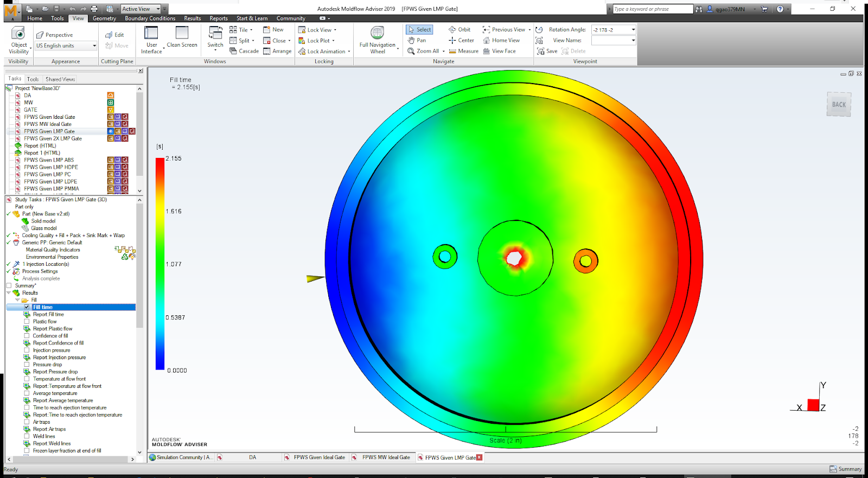Click the keyword search input field

point(653,9)
